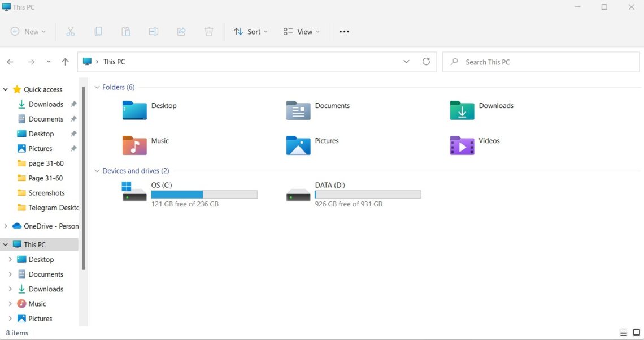Navigate up one folder level
Viewport: 644px width, 340px height.
coord(65,62)
